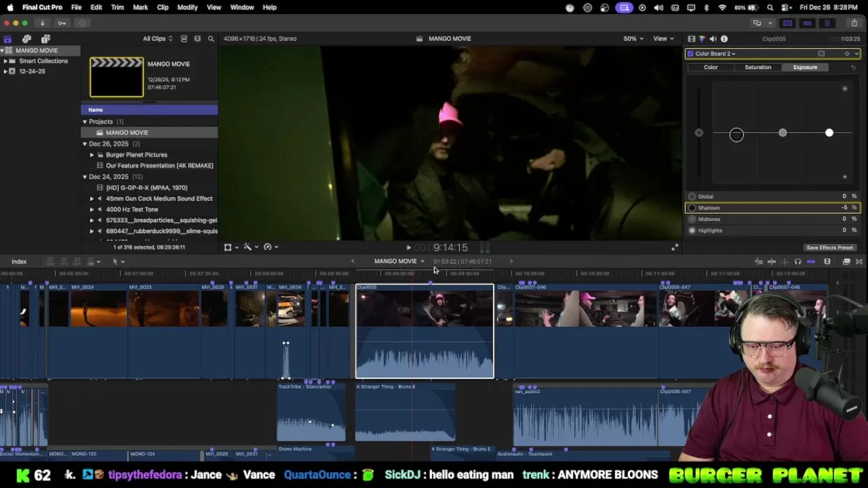Select the Global exposure control row

(772, 197)
